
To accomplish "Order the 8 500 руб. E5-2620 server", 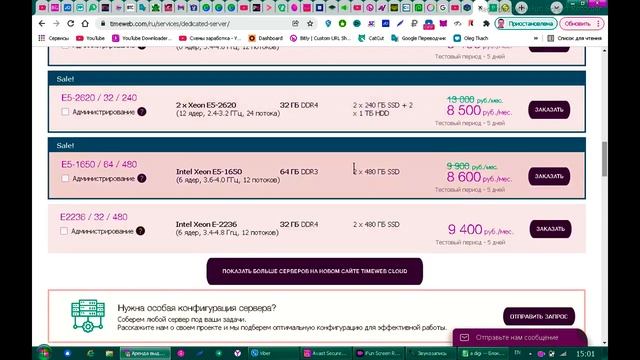I will [x=549, y=109].
